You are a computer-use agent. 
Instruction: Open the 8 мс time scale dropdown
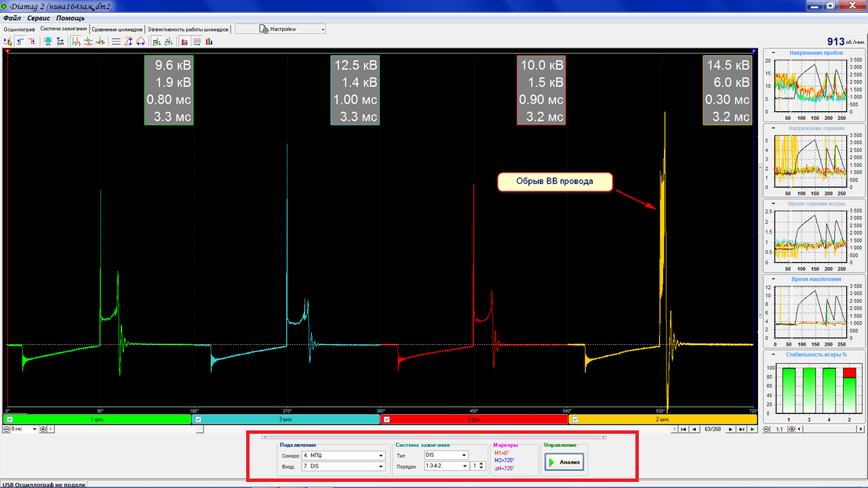(24, 429)
